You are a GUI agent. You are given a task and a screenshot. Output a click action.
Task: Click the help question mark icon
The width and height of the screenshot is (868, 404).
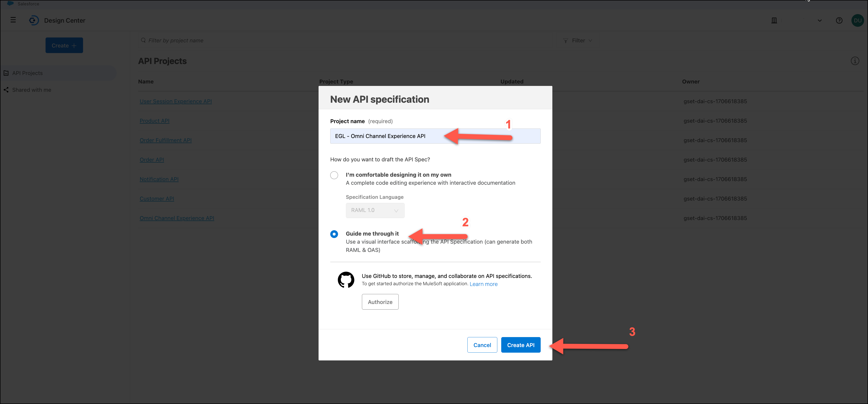coord(839,20)
